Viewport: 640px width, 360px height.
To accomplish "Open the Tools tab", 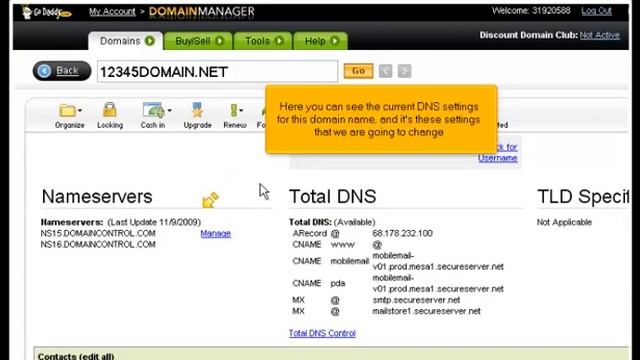I will tap(263, 41).
